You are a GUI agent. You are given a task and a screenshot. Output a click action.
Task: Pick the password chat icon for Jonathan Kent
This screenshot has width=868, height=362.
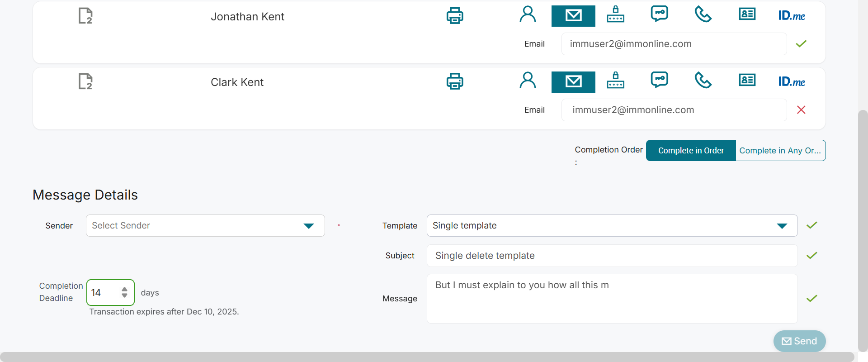pos(660,14)
